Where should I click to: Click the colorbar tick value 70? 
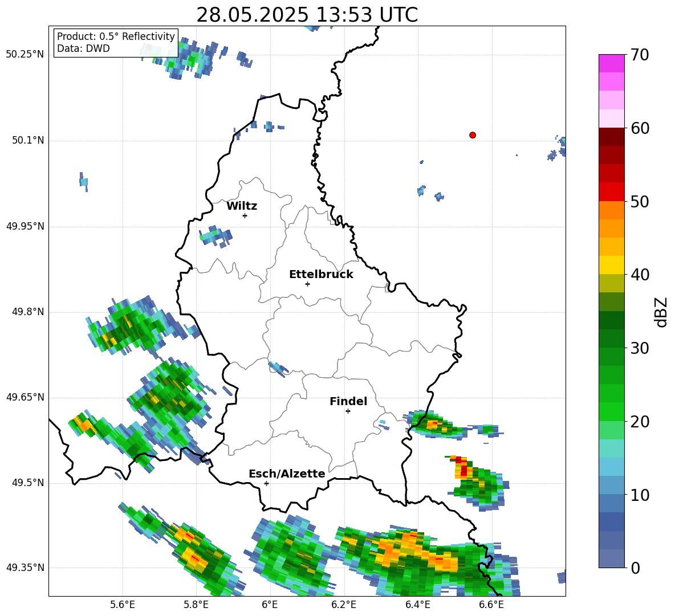pyautogui.click(x=640, y=55)
